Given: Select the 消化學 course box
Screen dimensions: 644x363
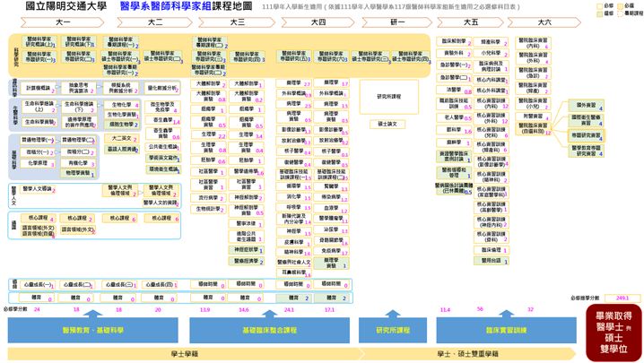Looking at the screenshot, I should tap(293, 197).
